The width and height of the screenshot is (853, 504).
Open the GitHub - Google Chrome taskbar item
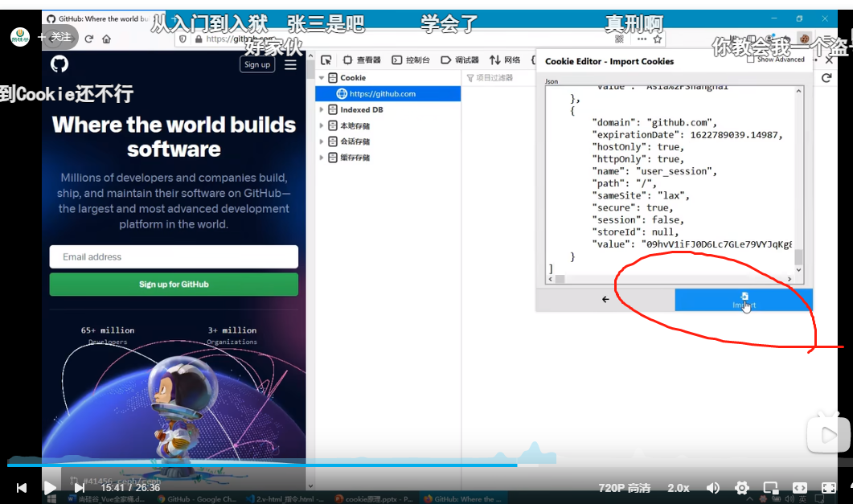point(196,498)
